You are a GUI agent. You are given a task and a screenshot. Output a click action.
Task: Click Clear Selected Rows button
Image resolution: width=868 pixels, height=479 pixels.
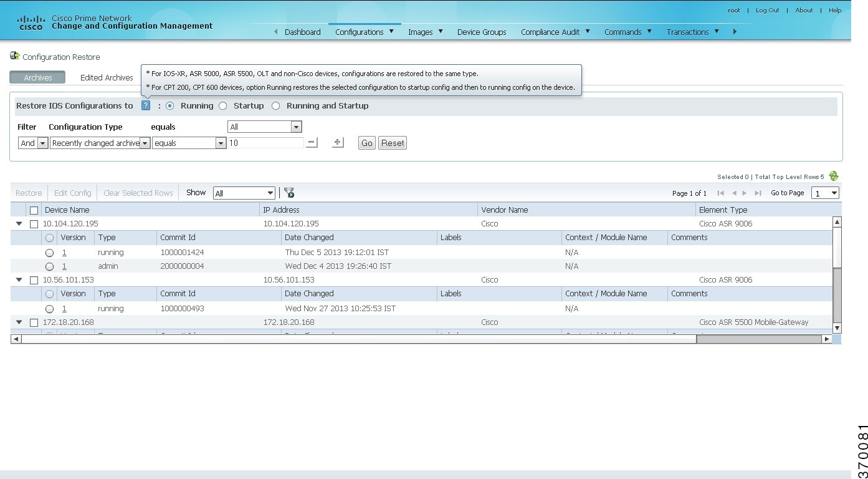138,193
